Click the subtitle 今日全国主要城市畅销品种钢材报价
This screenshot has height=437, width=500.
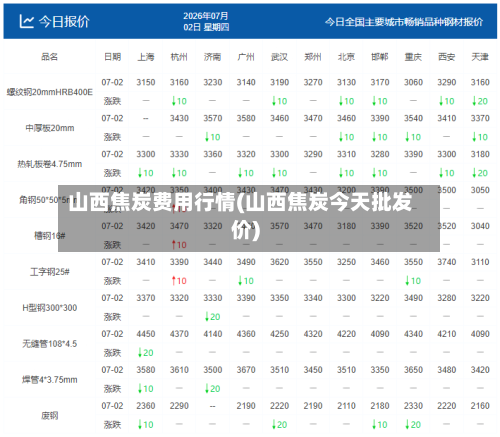404,22
